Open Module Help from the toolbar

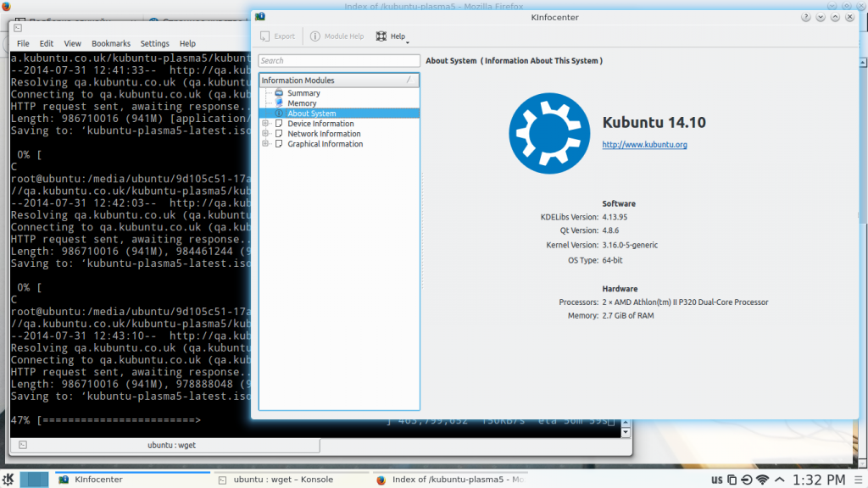coord(337,36)
